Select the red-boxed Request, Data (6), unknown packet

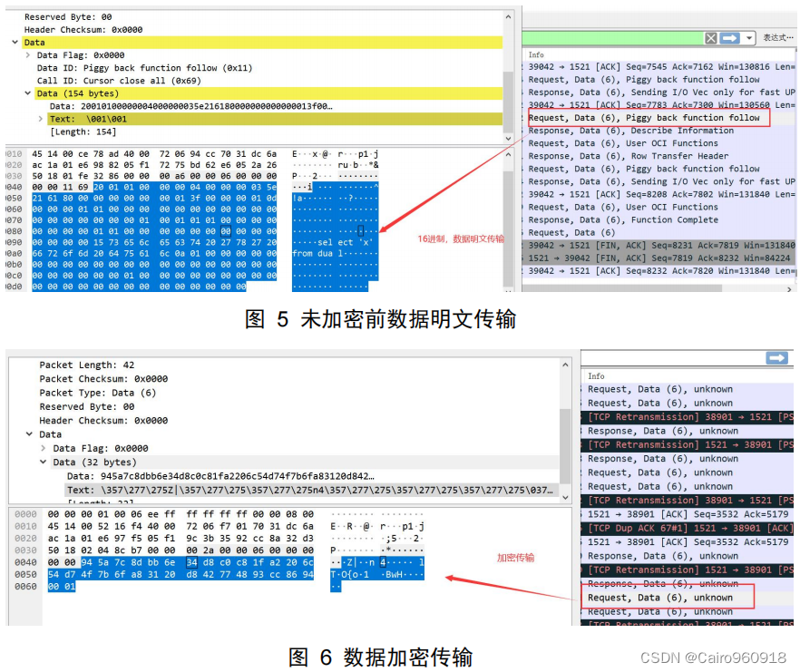(x=668, y=598)
